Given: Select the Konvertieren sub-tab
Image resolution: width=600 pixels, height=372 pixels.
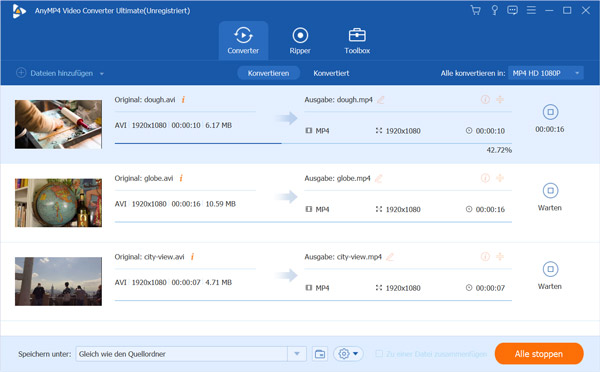Looking at the screenshot, I should pyautogui.click(x=268, y=73).
